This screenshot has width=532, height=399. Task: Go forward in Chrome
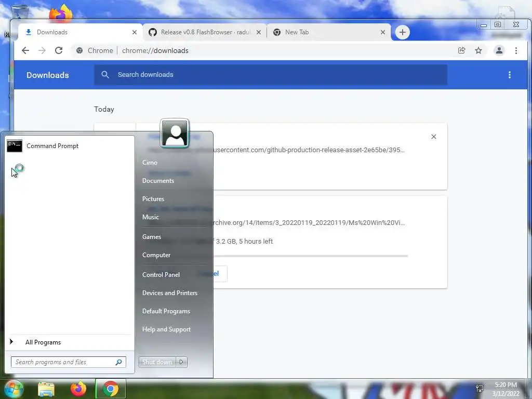point(42,50)
